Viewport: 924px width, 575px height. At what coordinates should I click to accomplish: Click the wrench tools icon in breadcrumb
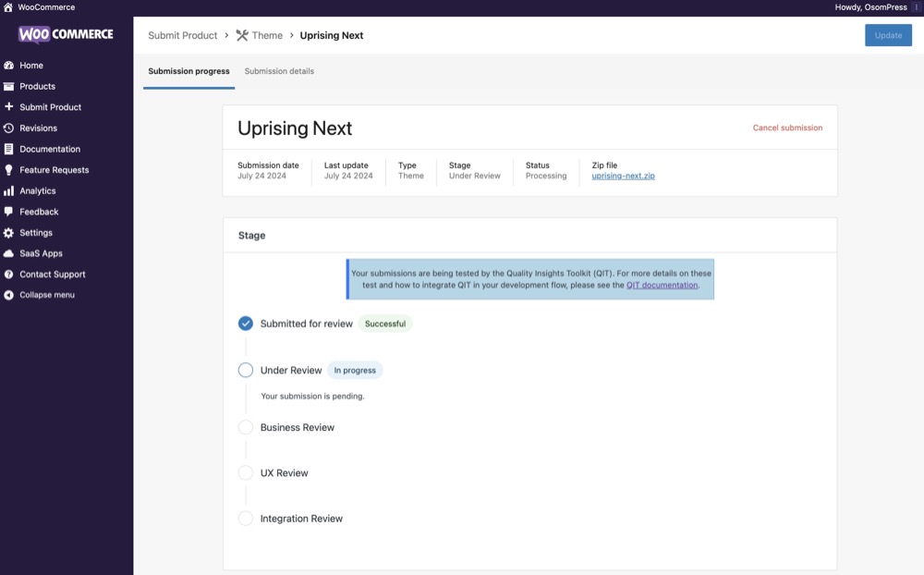(x=241, y=35)
